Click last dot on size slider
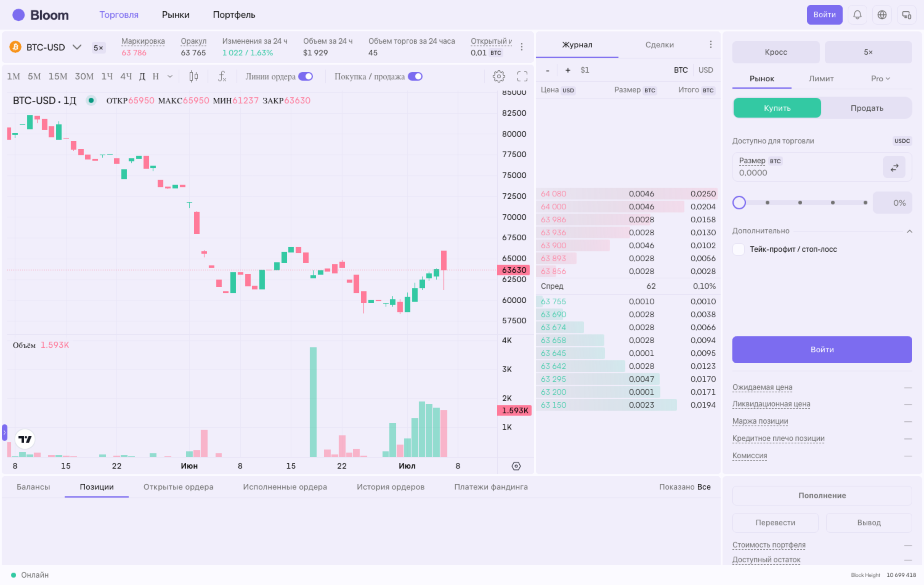 tap(865, 203)
